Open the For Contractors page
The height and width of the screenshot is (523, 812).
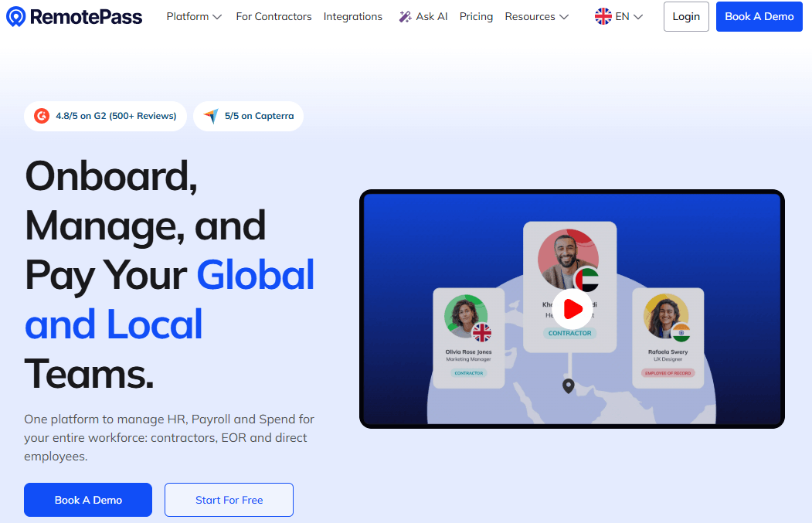[274, 16]
